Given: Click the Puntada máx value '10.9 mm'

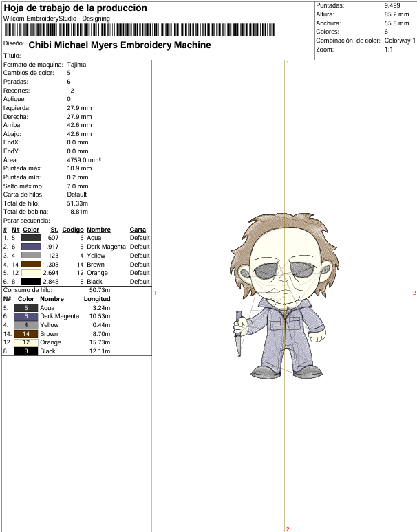Looking at the screenshot, I should click(x=79, y=168).
